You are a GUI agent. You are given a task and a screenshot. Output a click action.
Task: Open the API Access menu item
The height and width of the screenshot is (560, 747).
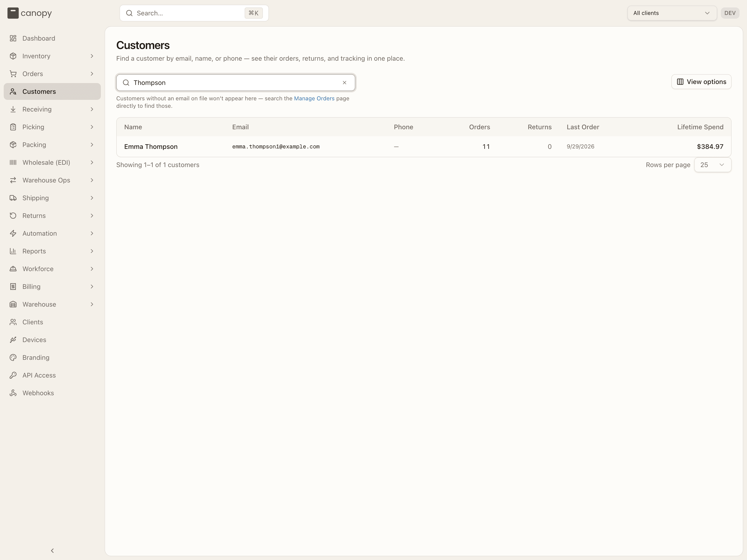pyautogui.click(x=52, y=375)
